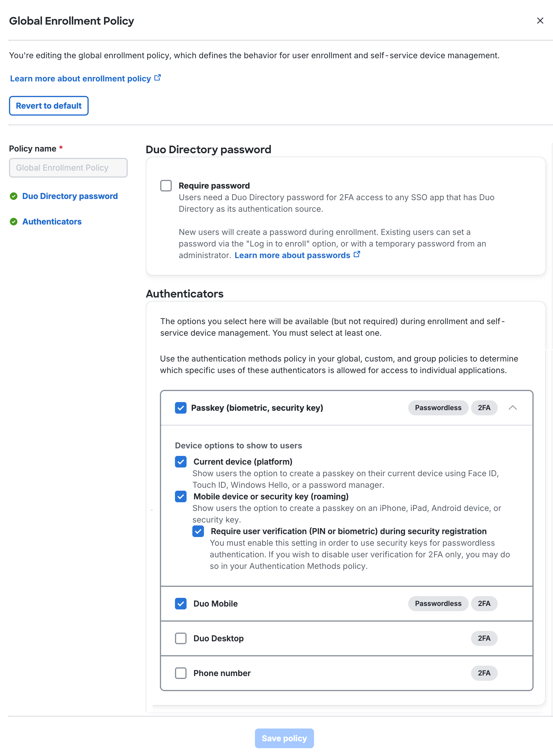Screen dimensions: 553x756
Task: Enable the Require password checkbox
Action: 166,186
